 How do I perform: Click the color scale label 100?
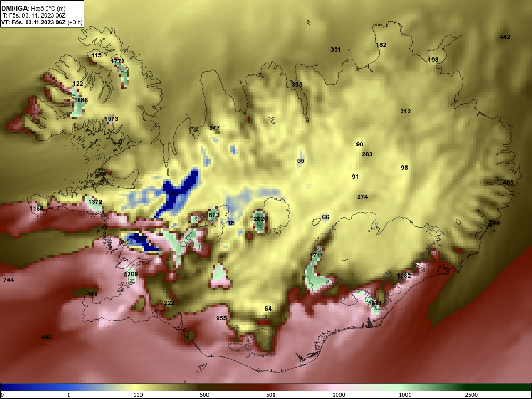point(138,395)
